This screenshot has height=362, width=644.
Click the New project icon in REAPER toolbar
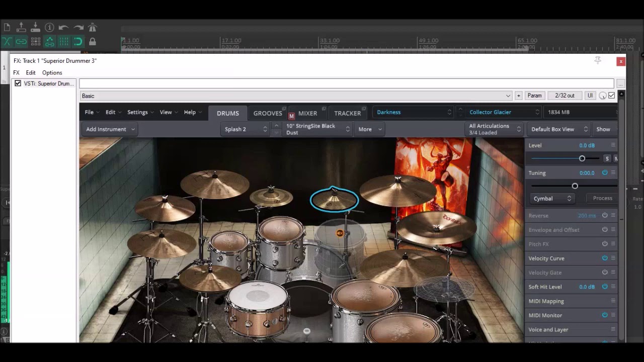pyautogui.click(x=7, y=28)
